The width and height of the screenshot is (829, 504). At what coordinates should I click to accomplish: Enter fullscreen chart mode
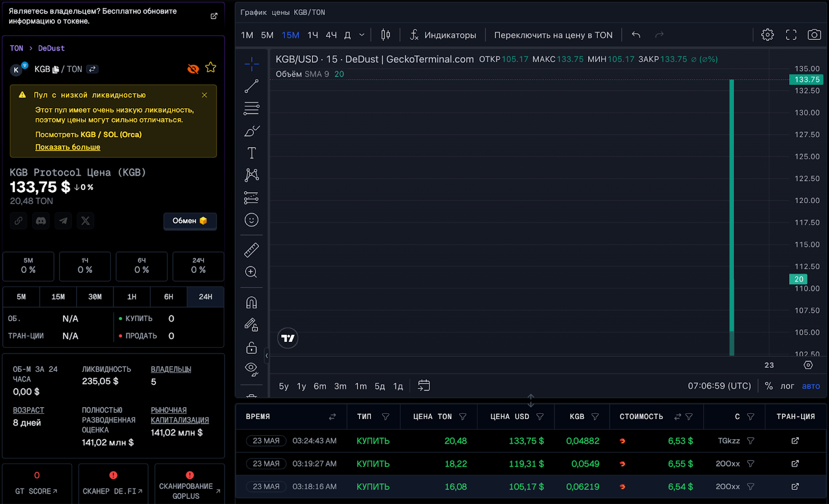tap(791, 35)
